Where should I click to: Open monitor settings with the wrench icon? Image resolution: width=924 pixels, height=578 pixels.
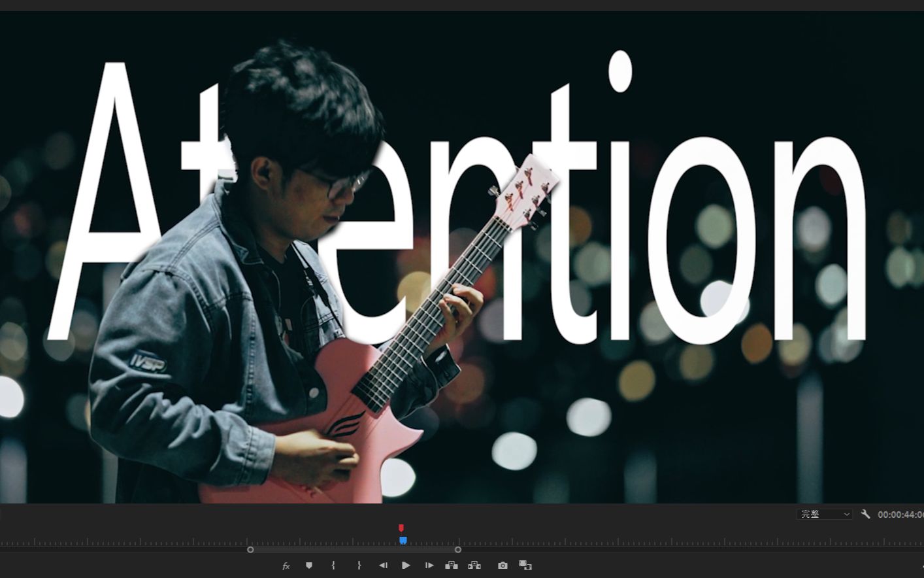(x=865, y=515)
